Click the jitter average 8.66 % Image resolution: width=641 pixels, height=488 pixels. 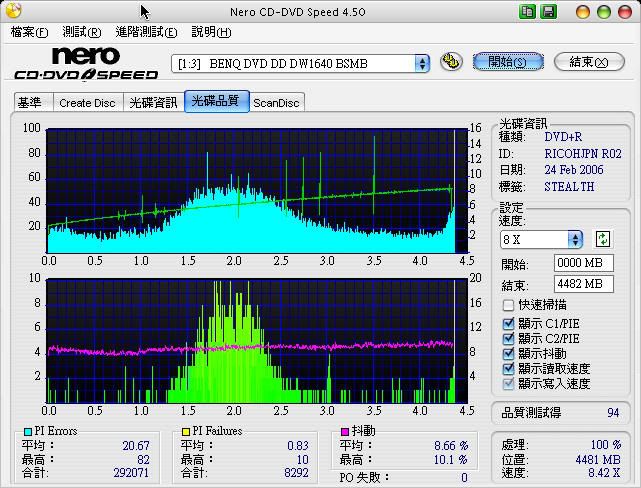pyautogui.click(x=451, y=445)
